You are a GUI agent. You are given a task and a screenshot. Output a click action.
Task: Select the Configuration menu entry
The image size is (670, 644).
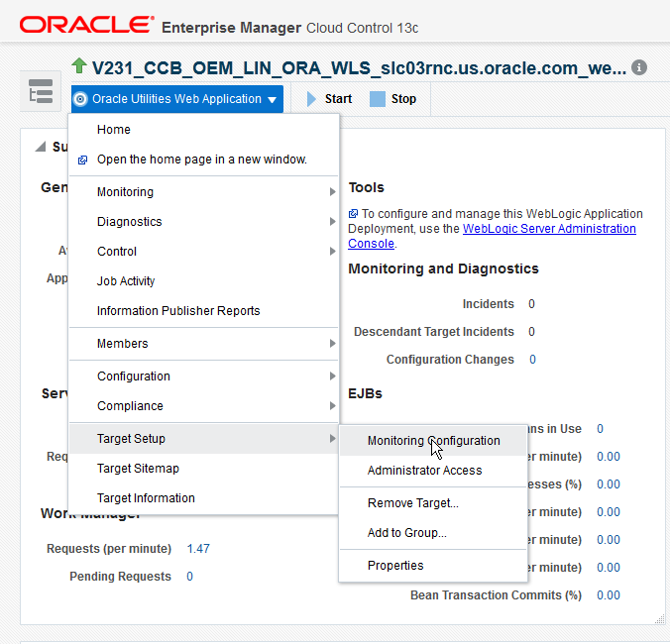(203, 376)
